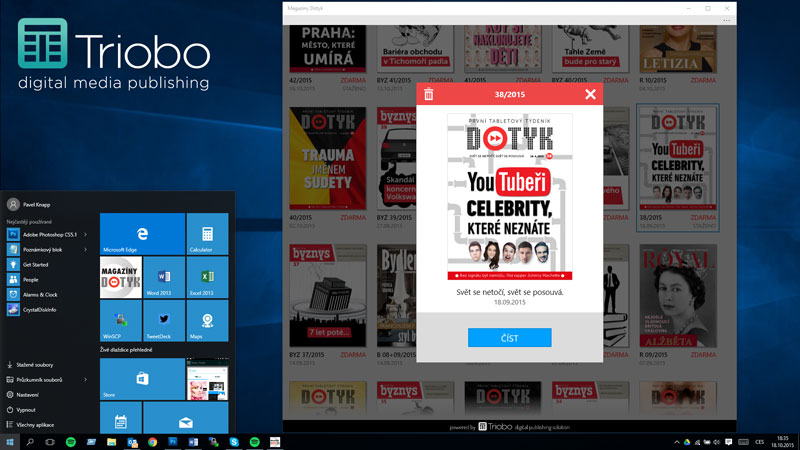Click the trash icon in issue dialog
This screenshot has width=800, height=450.
click(429, 94)
